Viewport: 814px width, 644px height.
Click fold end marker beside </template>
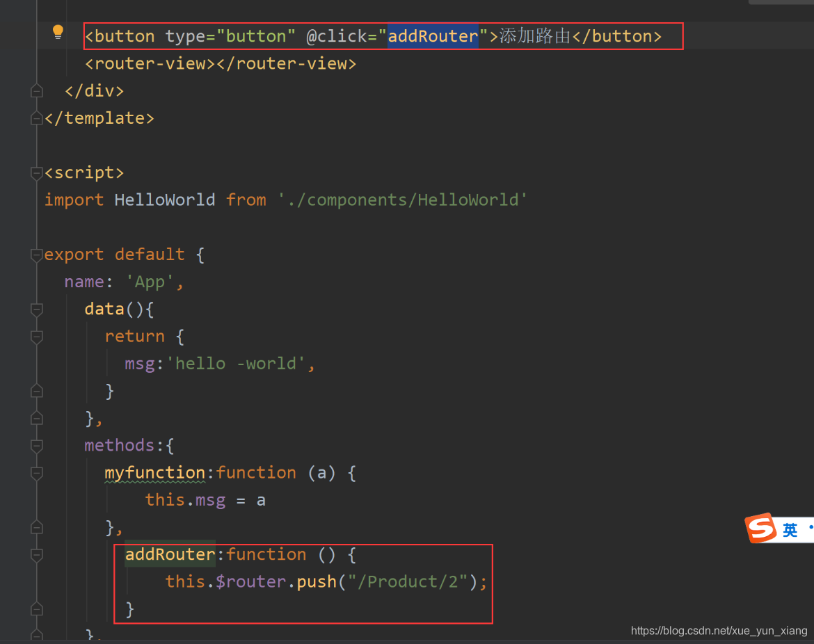click(36, 118)
